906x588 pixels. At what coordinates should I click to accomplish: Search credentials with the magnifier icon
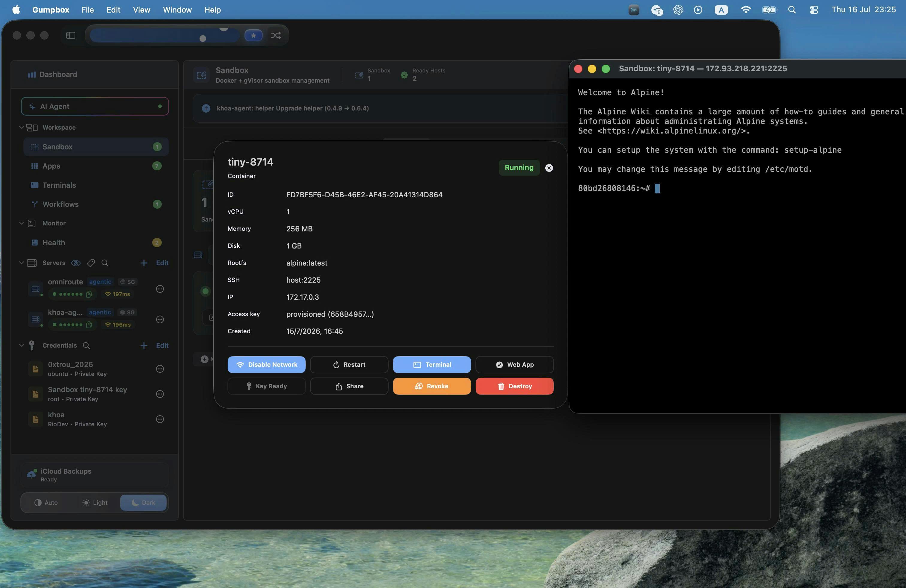[86, 345]
